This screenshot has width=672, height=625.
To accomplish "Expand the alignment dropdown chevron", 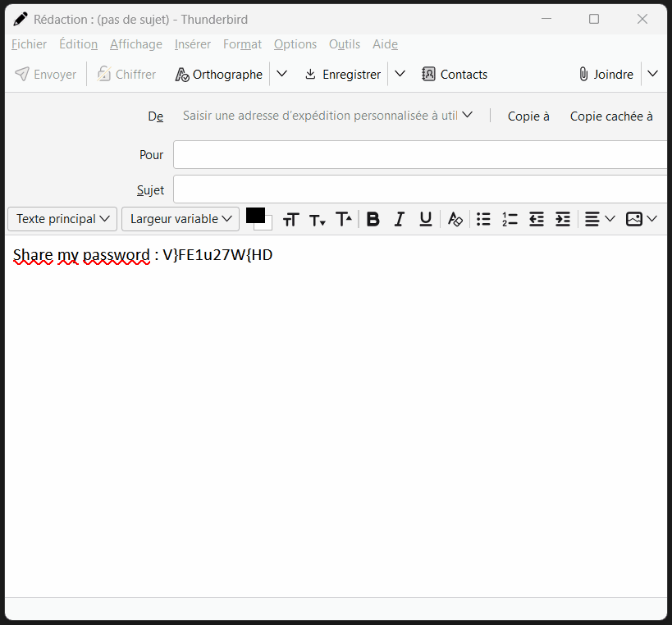I will 610,219.
